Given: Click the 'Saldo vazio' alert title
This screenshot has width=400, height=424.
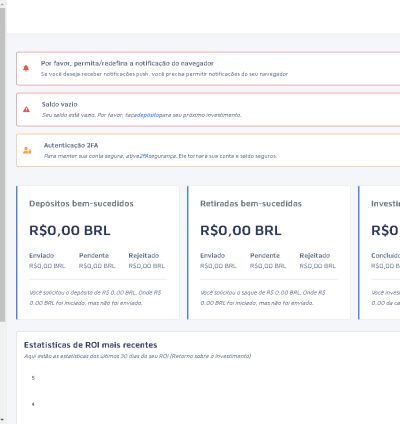Looking at the screenshot, I should click(x=59, y=104).
